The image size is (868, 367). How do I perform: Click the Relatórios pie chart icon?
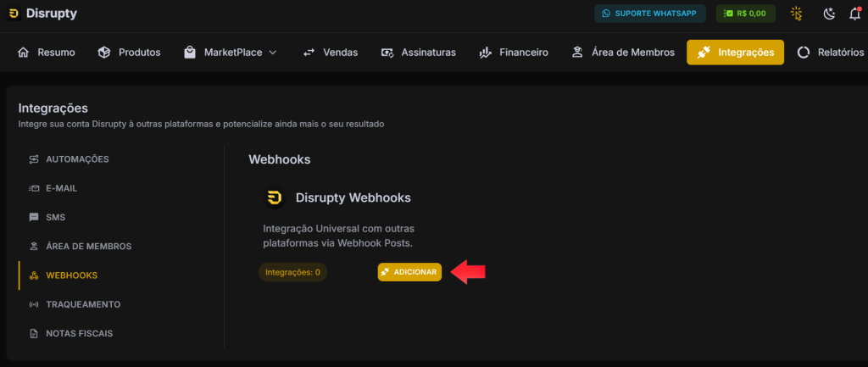click(x=804, y=53)
